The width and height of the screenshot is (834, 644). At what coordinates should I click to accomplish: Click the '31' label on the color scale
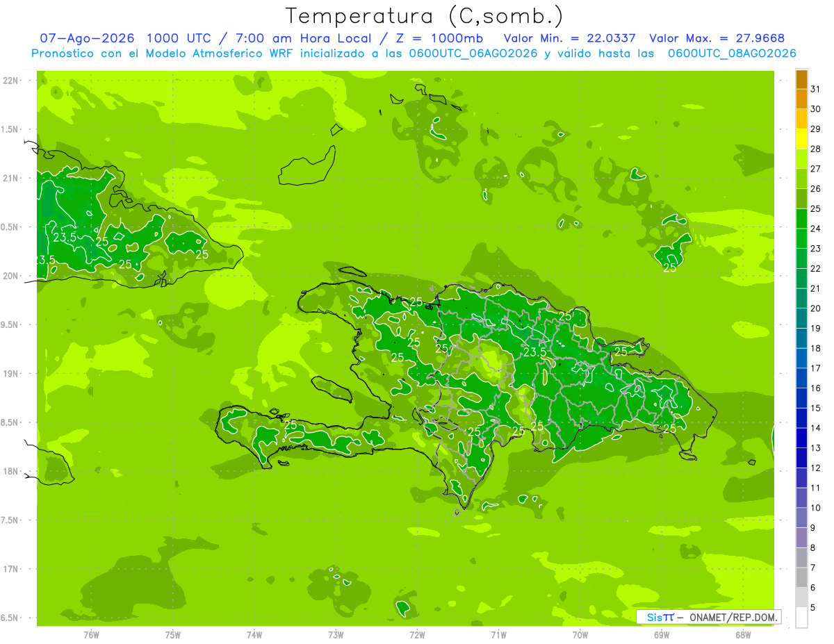coord(816,89)
